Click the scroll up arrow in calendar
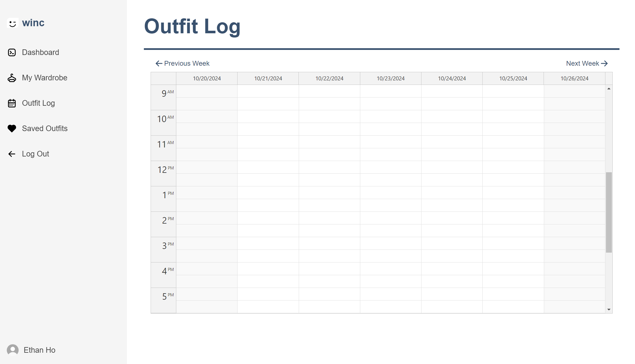 click(609, 89)
